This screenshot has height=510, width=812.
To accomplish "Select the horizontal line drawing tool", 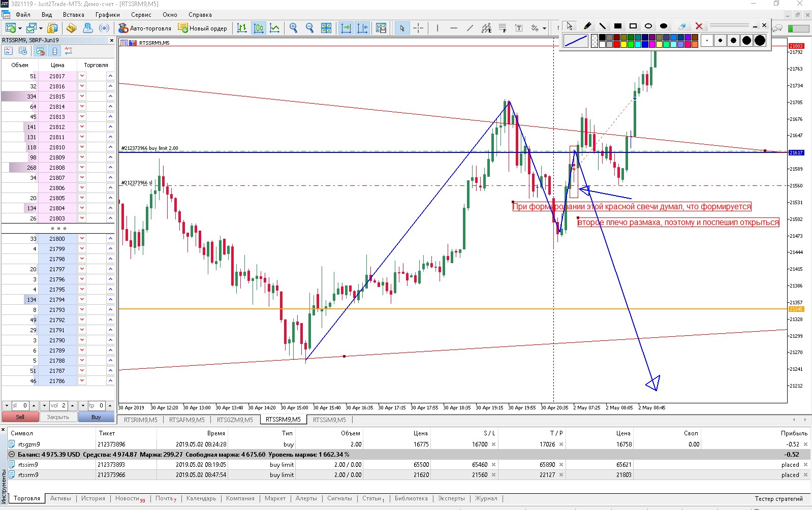I will point(454,28).
